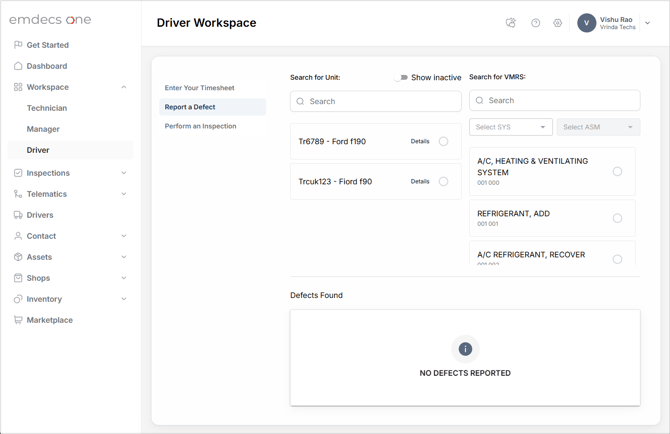Select the A/C Refrigerant, Recover radio button
Viewport: 670px width, 434px height.
point(617,259)
